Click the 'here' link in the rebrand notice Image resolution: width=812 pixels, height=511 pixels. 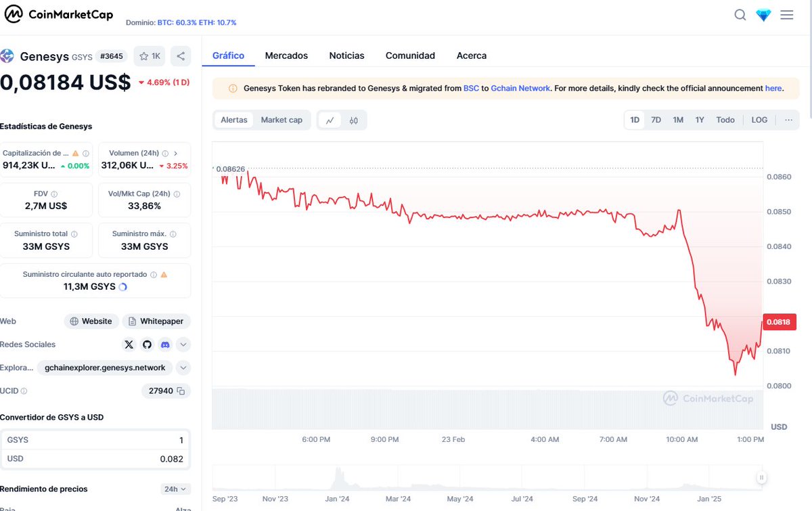point(773,88)
